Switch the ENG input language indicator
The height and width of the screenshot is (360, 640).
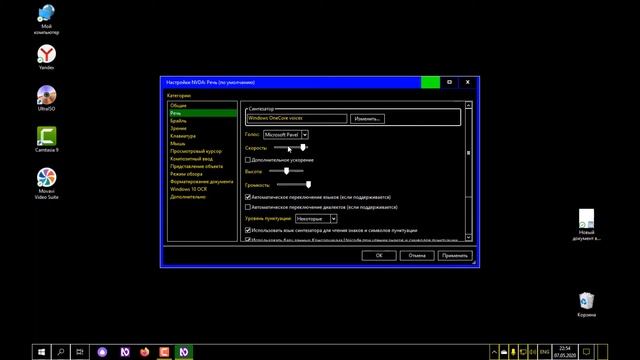(544, 352)
